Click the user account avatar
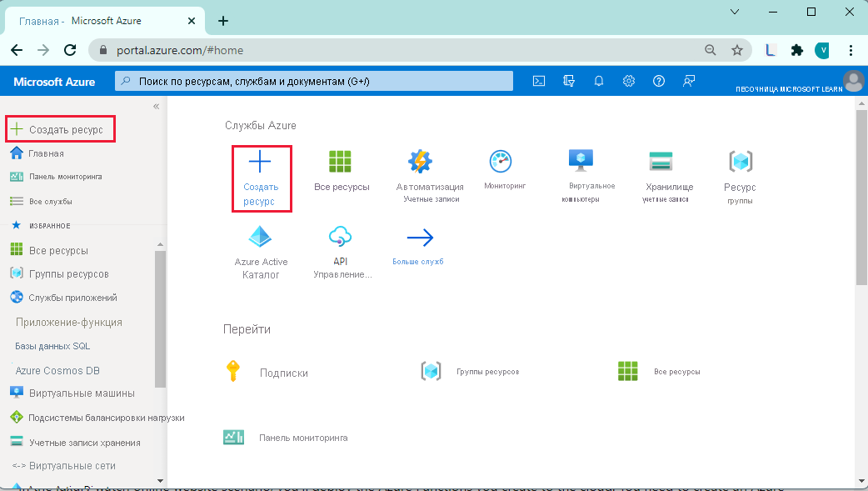The width and height of the screenshot is (868, 491). click(854, 82)
